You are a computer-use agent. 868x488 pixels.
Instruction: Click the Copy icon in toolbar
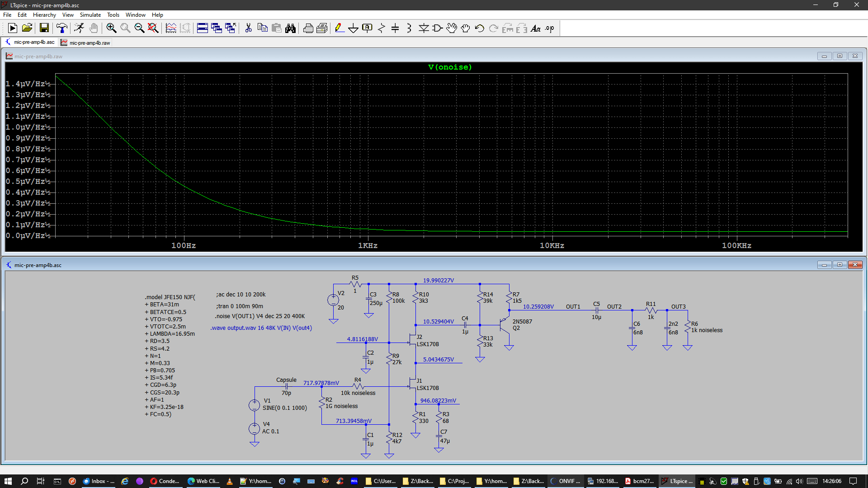[x=262, y=28]
